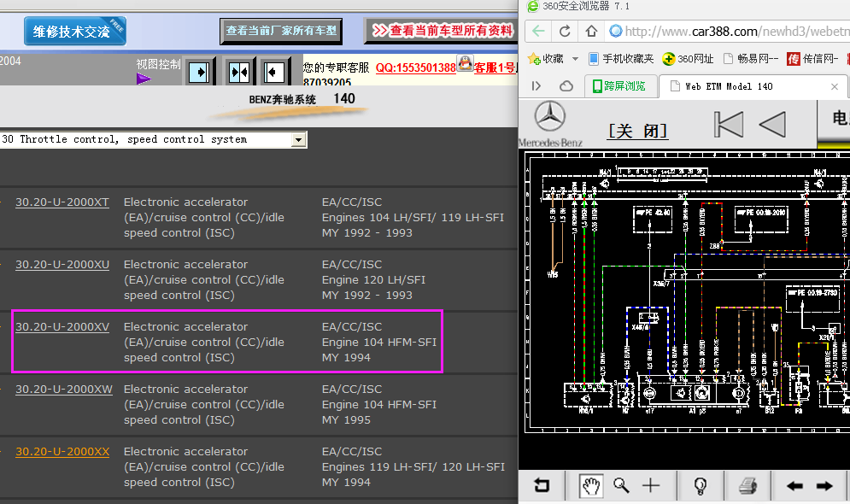Switch to 跨屏浏览 tab

[x=619, y=86]
